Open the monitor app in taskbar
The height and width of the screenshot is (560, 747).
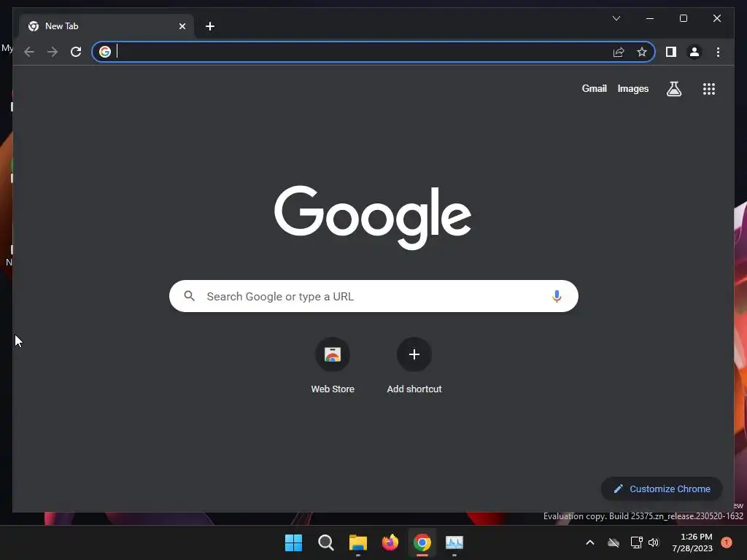coord(454,542)
